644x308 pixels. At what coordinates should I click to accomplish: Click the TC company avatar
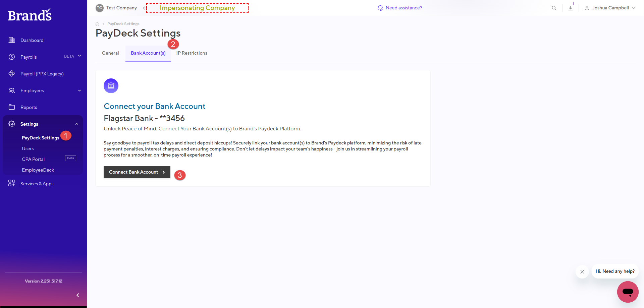[x=100, y=8]
